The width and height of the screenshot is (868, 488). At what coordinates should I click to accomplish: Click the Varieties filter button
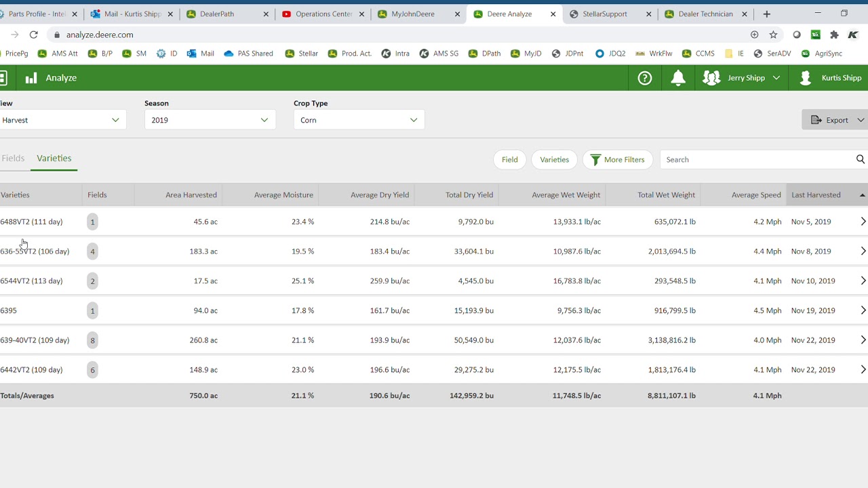click(555, 159)
